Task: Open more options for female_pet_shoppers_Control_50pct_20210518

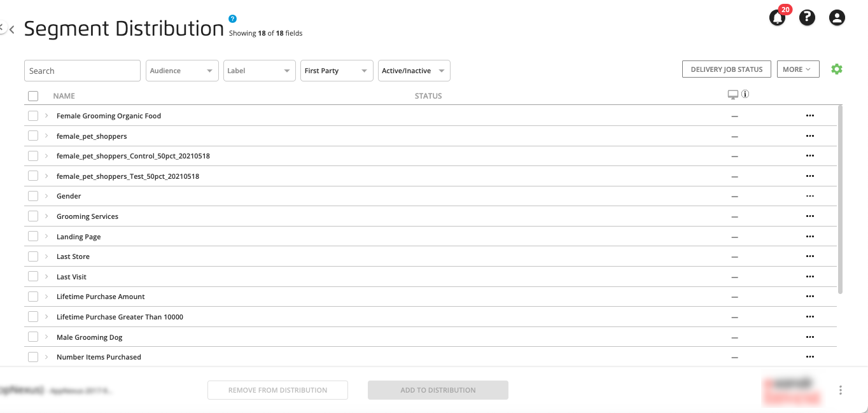Action: [810, 156]
